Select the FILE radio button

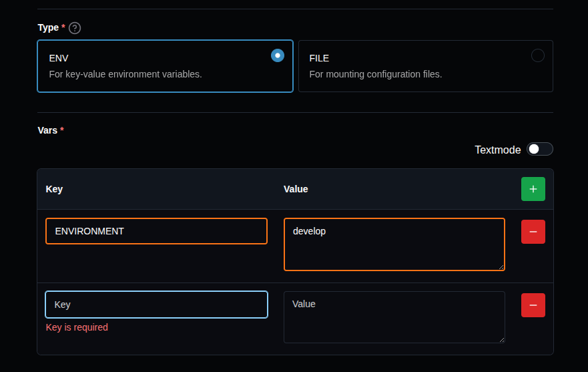(x=537, y=55)
